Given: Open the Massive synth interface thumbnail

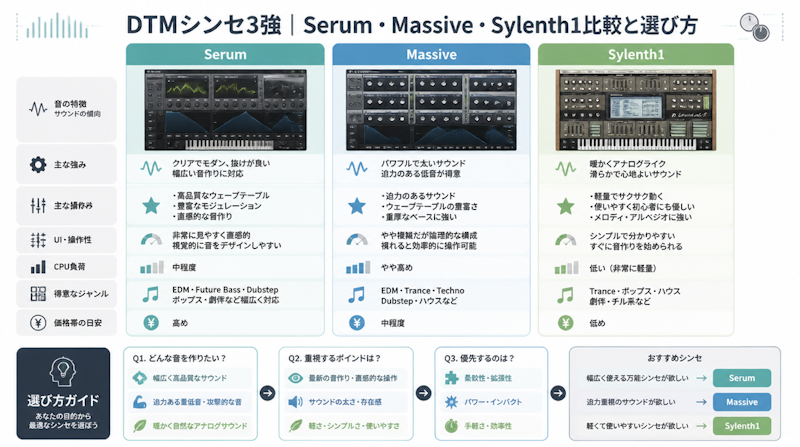Looking at the screenshot, I should coord(431,110).
